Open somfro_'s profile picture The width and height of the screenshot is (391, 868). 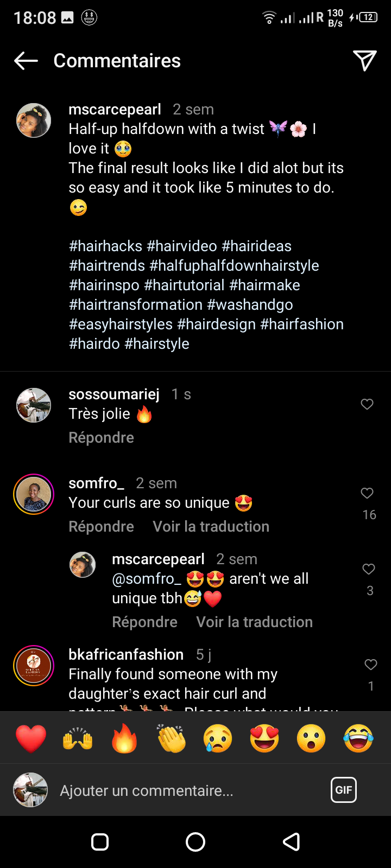34,494
